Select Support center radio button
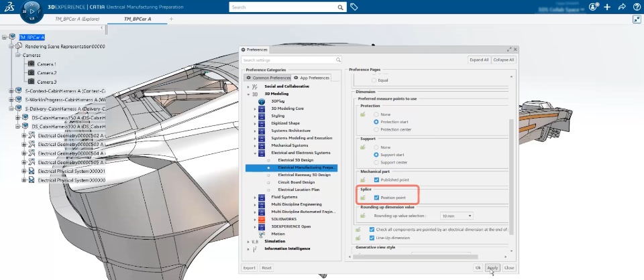 376,162
